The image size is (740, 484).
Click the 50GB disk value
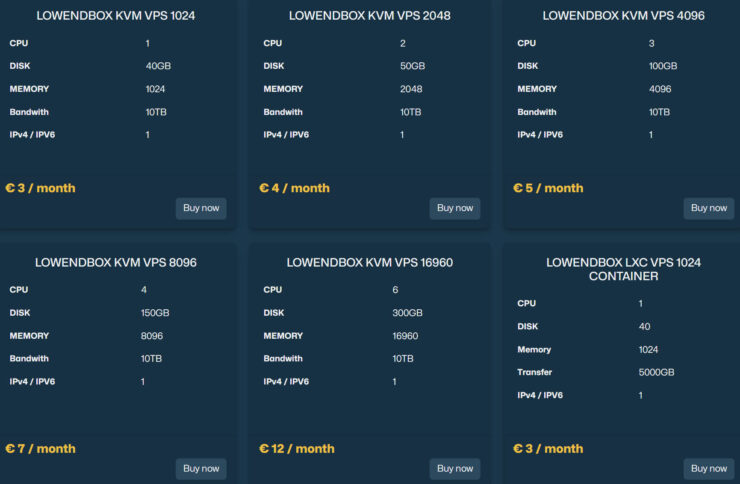pyautogui.click(x=412, y=66)
